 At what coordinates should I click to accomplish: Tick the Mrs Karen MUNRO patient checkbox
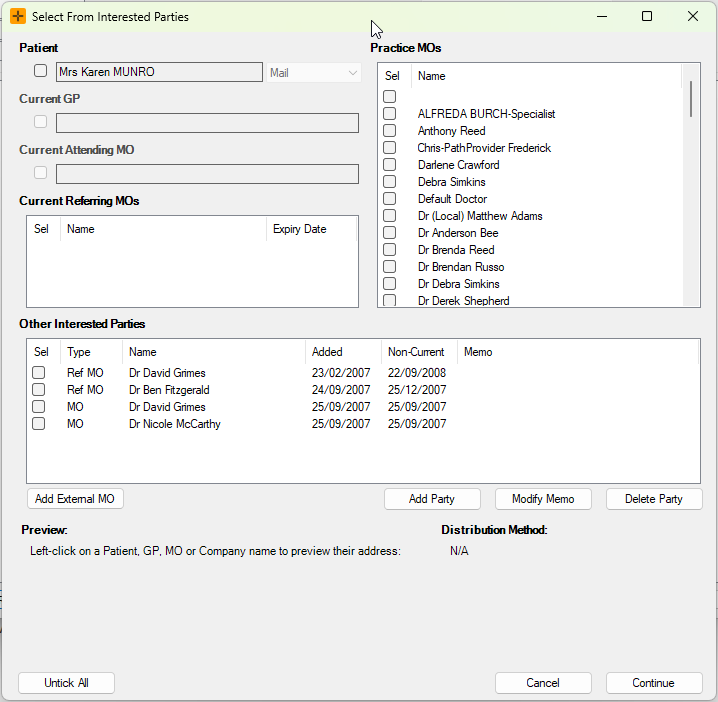[x=40, y=71]
